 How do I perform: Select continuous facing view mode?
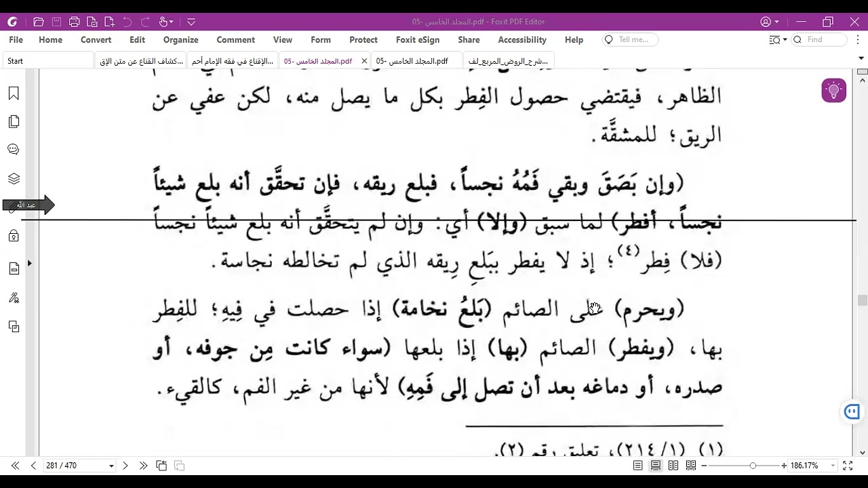pos(691,466)
